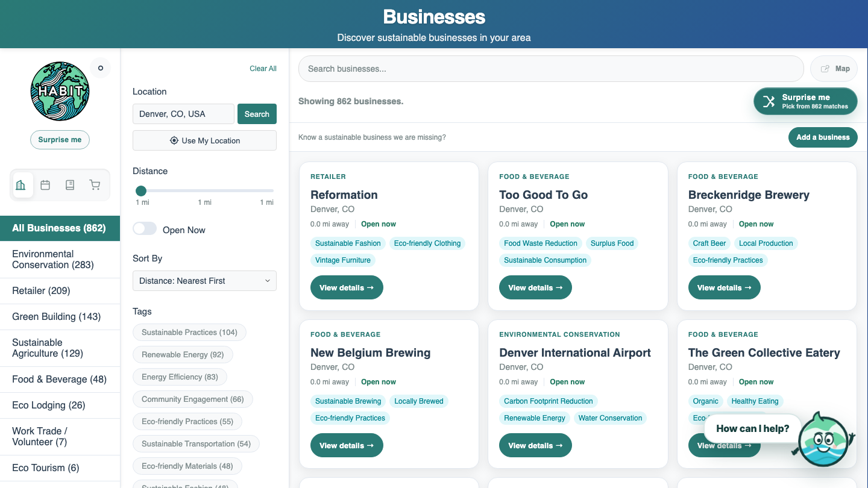Image resolution: width=868 pixels, height=488 pixels.
Task: Click the sidebar Surprise me pill
Action: click(60, 140)
